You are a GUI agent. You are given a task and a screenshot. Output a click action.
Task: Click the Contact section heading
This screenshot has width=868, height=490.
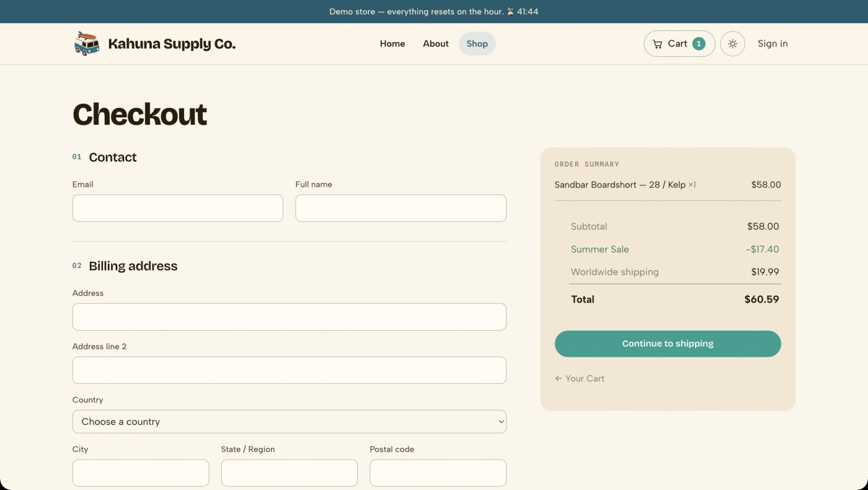[113, 158]
